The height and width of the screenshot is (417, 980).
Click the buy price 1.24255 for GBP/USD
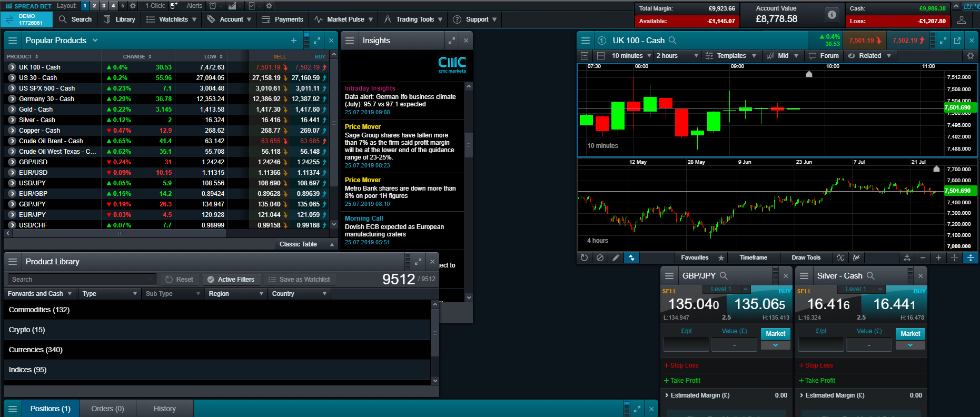coord(308,162)
